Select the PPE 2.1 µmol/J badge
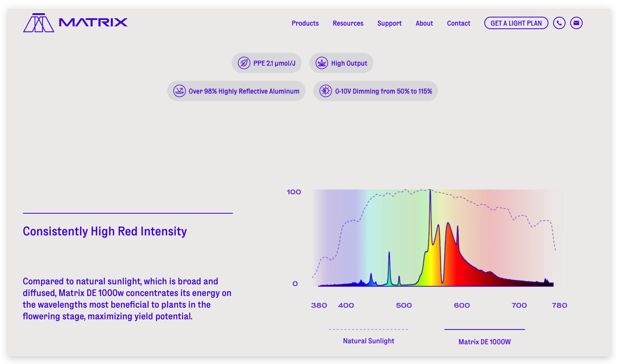This screenshot has width=618, height=364. point(267,63)
